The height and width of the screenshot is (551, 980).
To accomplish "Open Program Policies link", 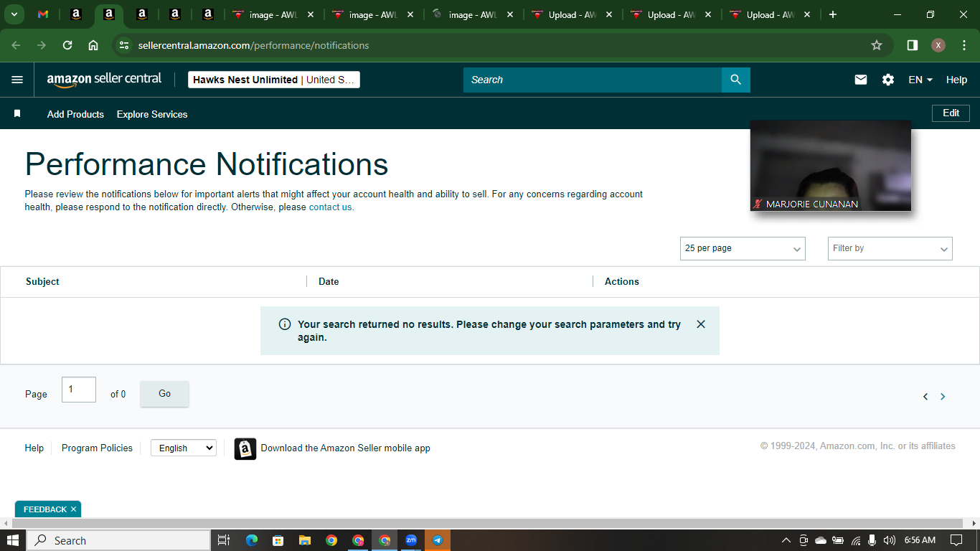I will 97,448.
